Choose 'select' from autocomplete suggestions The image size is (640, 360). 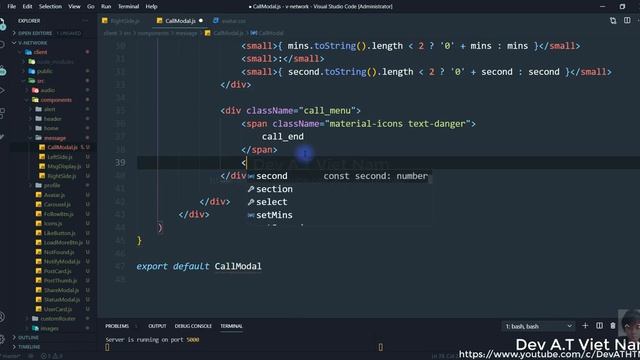(x=339, y=202)
